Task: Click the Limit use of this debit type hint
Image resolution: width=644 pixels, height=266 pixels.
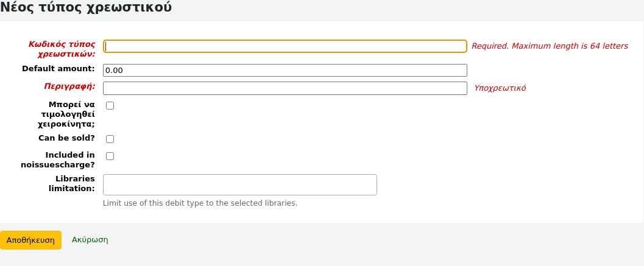Action: (x=200, y=203)
